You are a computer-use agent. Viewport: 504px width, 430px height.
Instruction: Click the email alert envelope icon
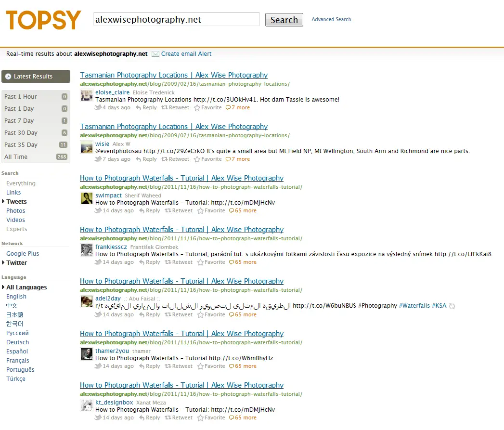pyautogui.click(x=155, y=54)
